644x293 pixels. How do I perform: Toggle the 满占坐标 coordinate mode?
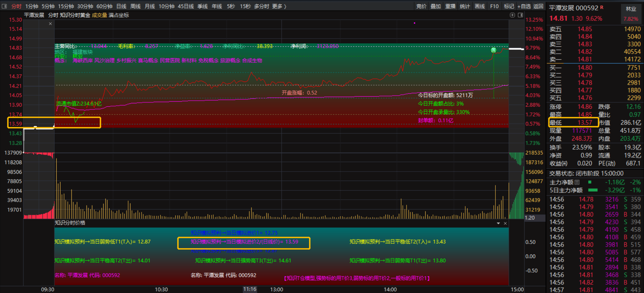tap(119, 15)
